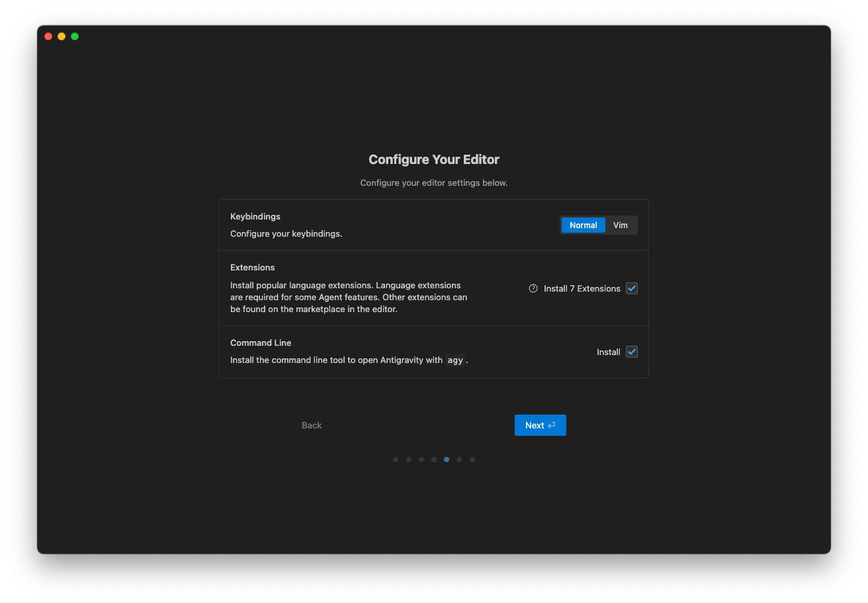
Task: Select the second step indicator dot
Action: click(409, 460)
